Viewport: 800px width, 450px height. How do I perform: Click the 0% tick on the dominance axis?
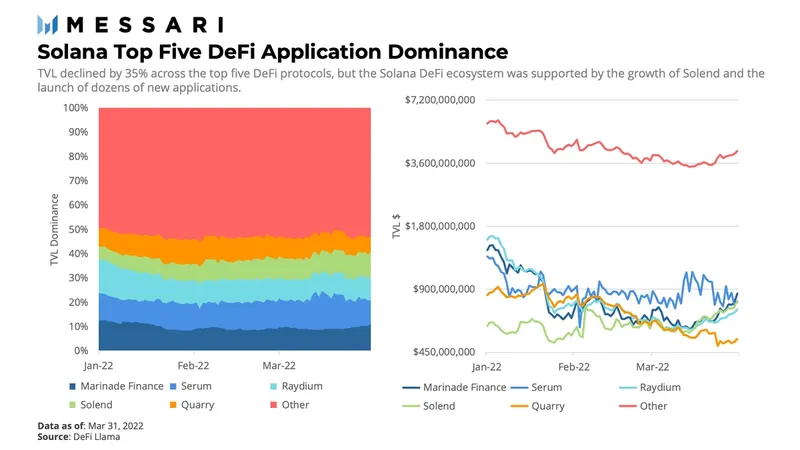pos(81,351)
